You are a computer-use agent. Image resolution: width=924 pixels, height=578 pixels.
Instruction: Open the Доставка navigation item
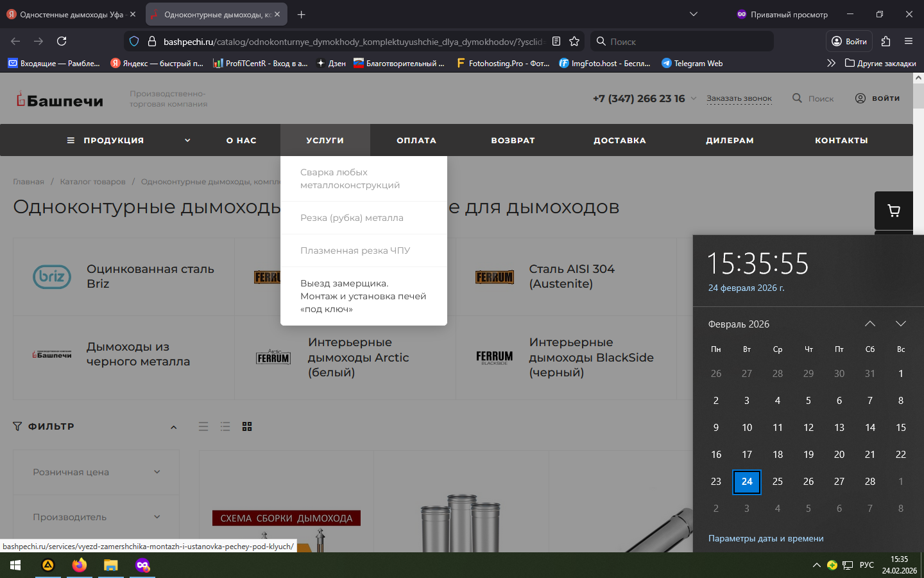619,140
